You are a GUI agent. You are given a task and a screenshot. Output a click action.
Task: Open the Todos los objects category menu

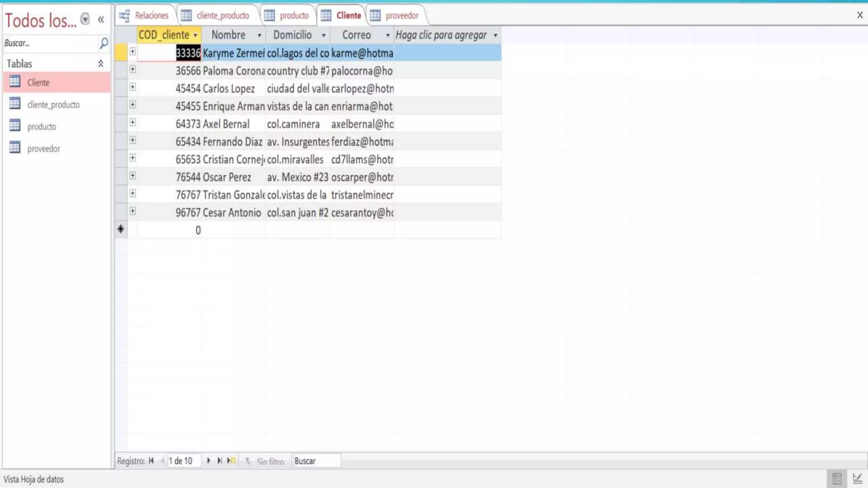pyautogui.click(x=85, y=19)
